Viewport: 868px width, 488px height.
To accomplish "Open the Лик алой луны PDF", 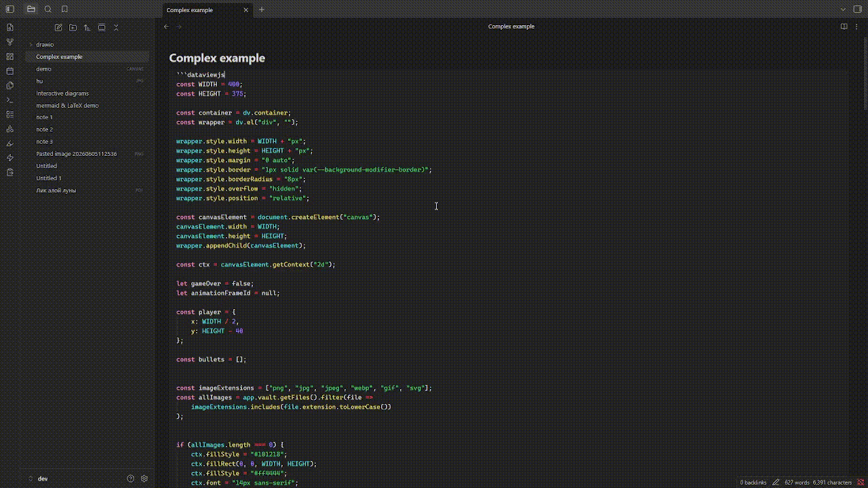I will click(87, 190).
